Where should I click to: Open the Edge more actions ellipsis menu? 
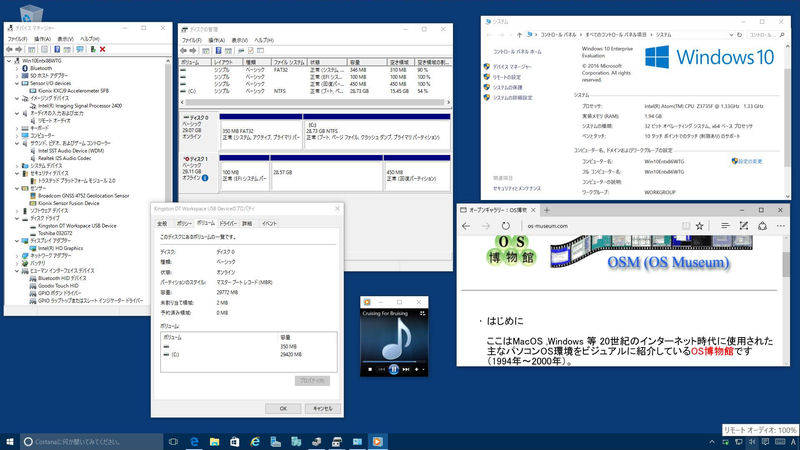point(781,226)
